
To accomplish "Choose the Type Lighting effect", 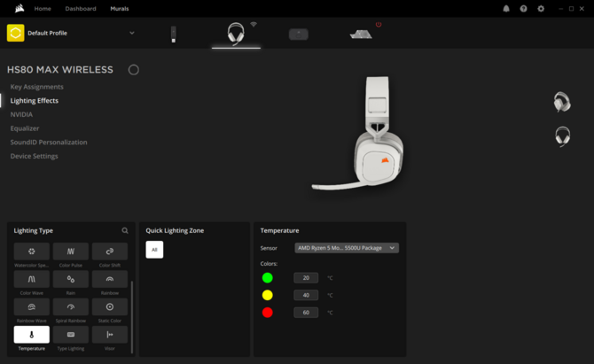I will (x=70, y=335).
